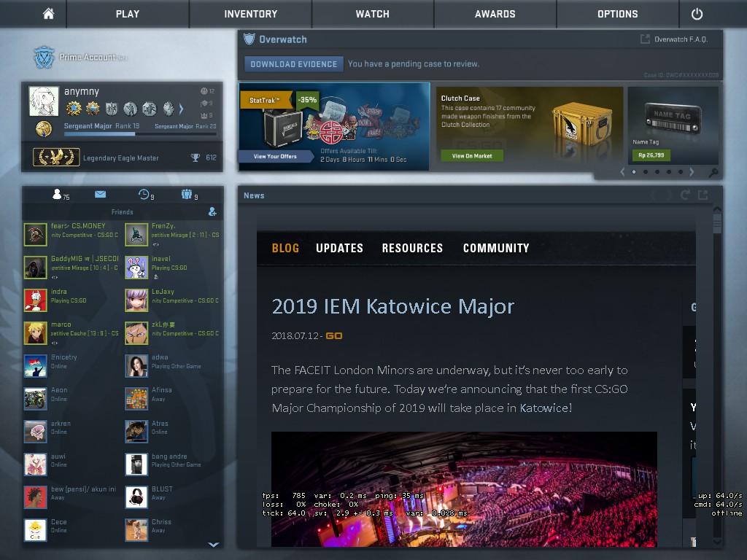Image resolution: width=747 pixels, height=560 pixels.
Task: Click the service medal coin icon
Action: tap(44, 129)
